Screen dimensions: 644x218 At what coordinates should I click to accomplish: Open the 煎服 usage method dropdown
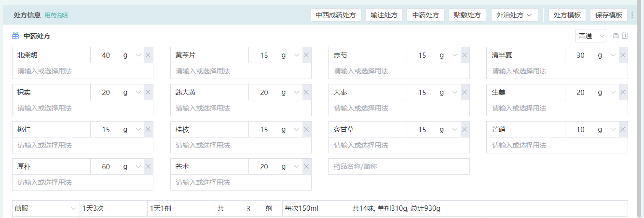click(x=46, y=209)
